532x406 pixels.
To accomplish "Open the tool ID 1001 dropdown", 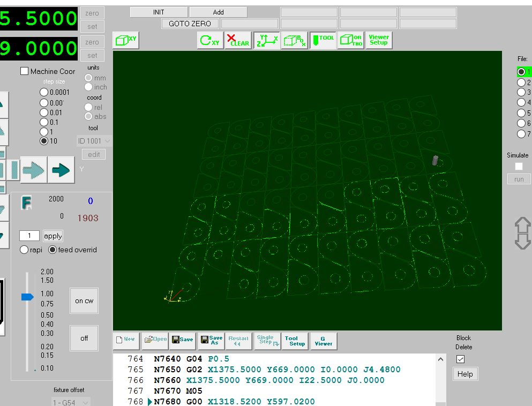I will [x=94, y=141].
